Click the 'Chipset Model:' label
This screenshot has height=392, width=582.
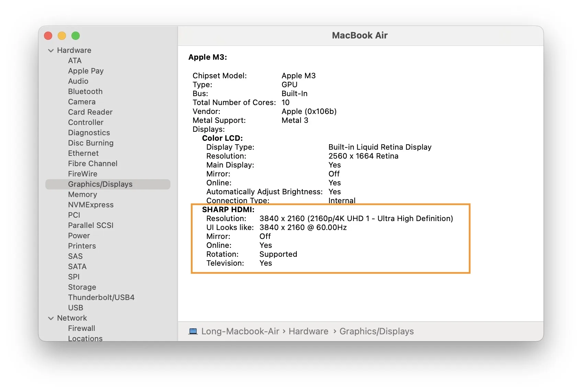[x=220, y=76]
